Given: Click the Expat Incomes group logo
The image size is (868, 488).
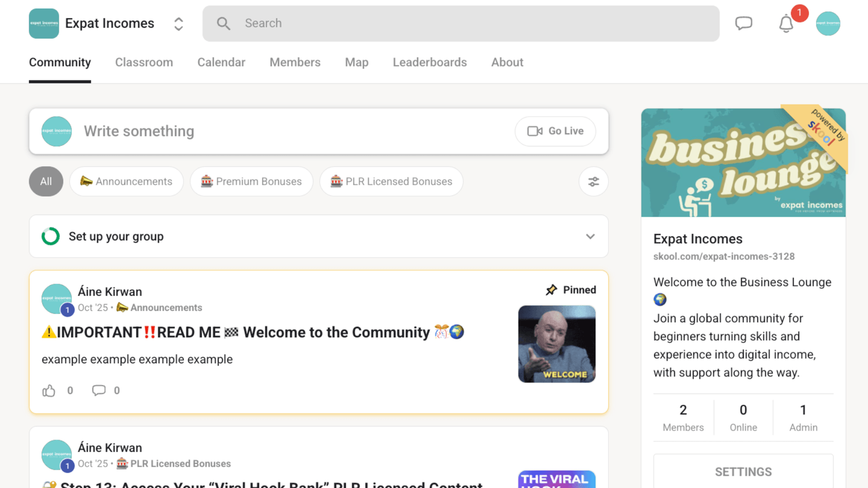Looking at the screenshot, I should [44, 24].
